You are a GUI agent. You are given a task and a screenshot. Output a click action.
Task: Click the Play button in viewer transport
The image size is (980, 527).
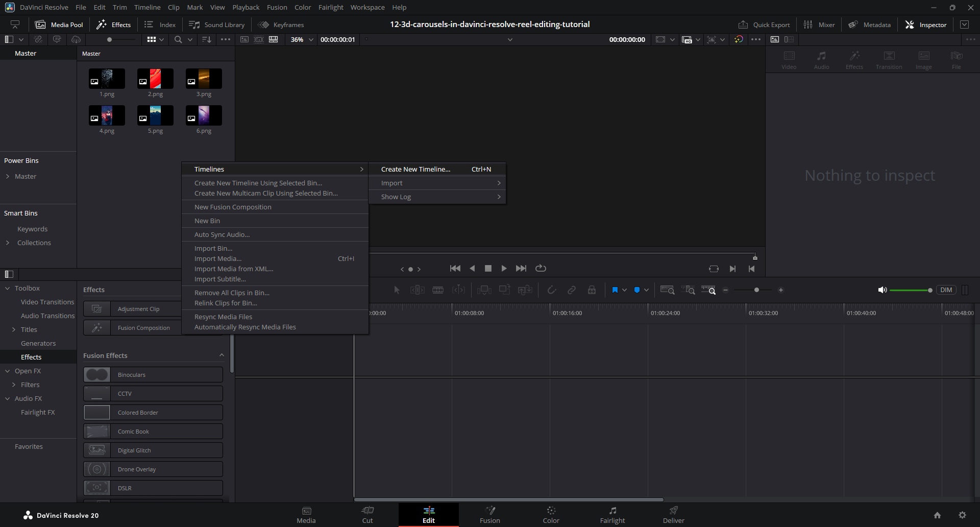[x=504, y=269]
